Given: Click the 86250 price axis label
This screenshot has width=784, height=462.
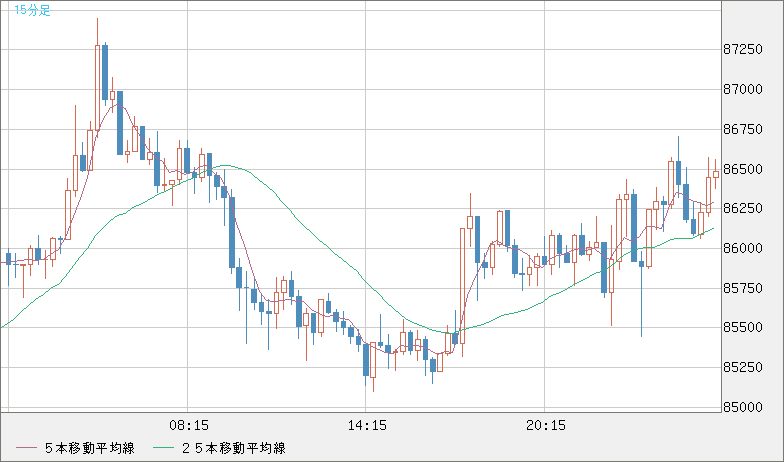Looking at the screenshot, I should point(743,208).
